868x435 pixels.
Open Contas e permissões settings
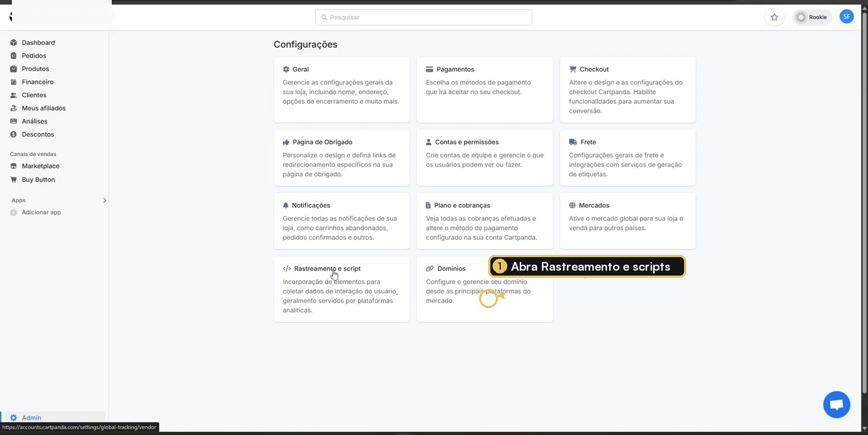point(484,158)
